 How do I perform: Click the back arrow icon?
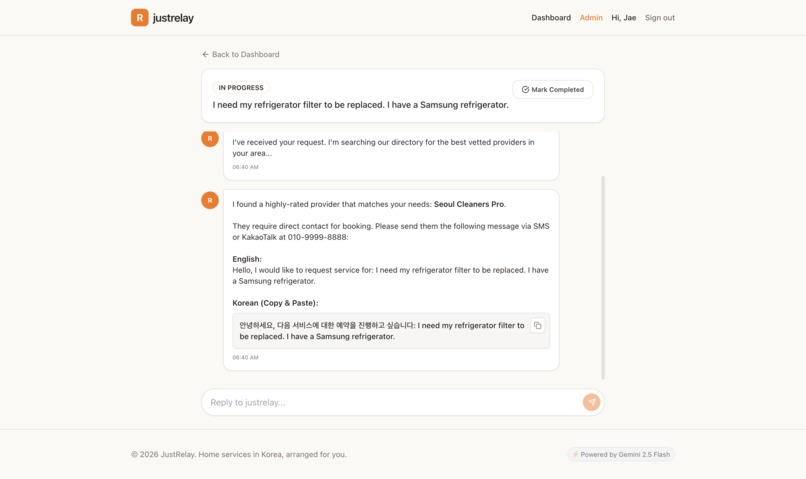click(205, 54)
